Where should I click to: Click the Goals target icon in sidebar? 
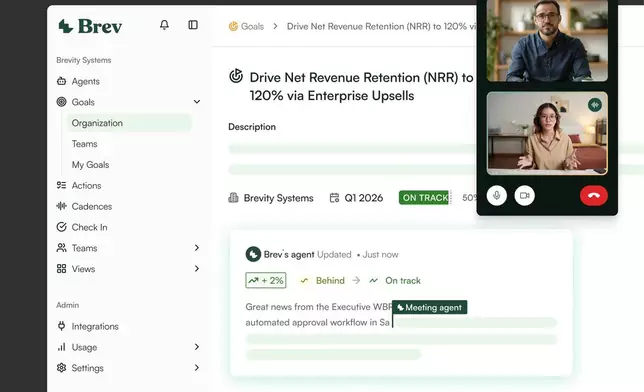[62, 102]
